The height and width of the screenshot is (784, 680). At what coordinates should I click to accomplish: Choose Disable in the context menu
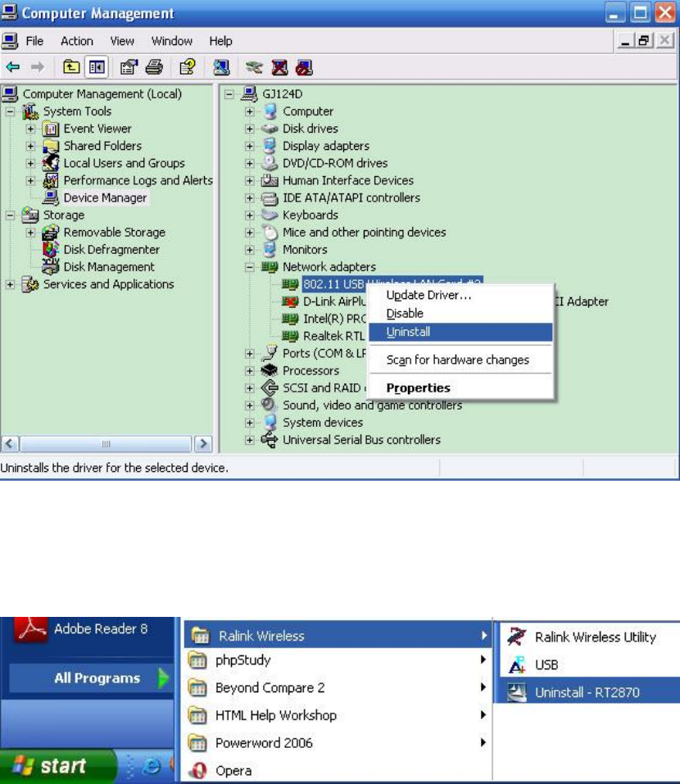pyautogui.click(x=460, y=314)
